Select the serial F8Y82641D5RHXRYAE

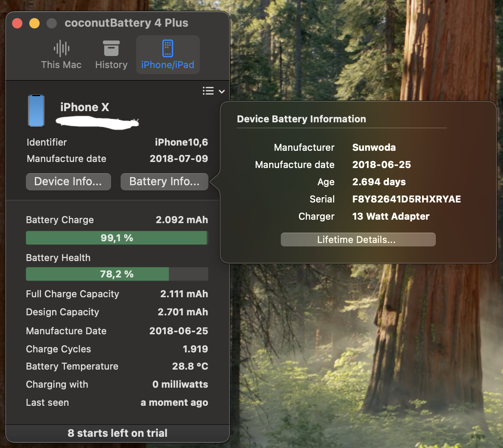pos(407,199)
